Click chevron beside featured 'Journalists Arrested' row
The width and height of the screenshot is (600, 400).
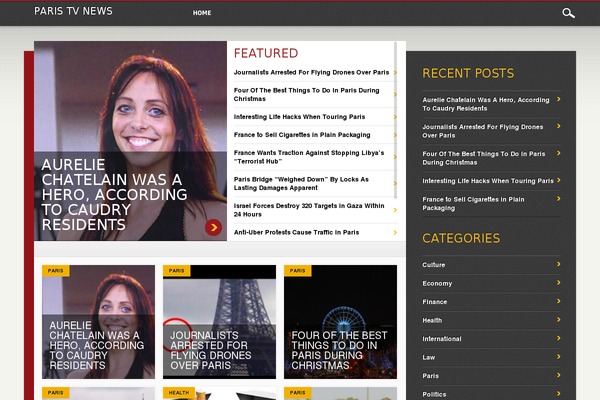pyautogui.click(x=395, y=72)
